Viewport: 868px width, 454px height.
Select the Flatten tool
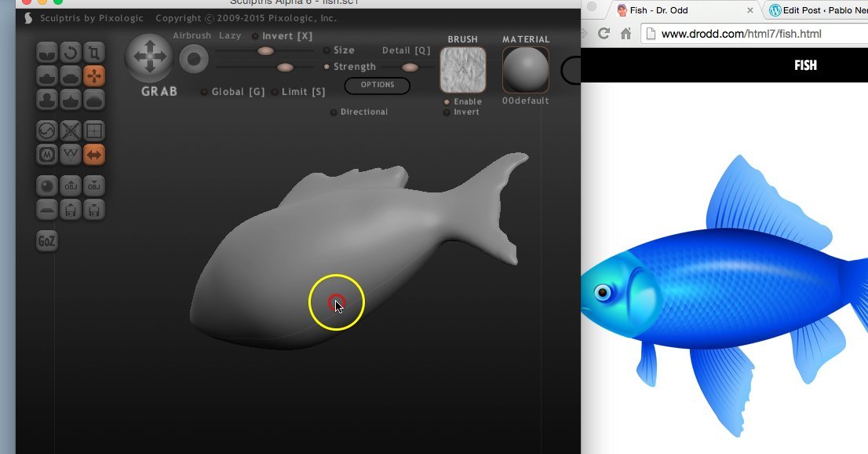pos(71,75)
